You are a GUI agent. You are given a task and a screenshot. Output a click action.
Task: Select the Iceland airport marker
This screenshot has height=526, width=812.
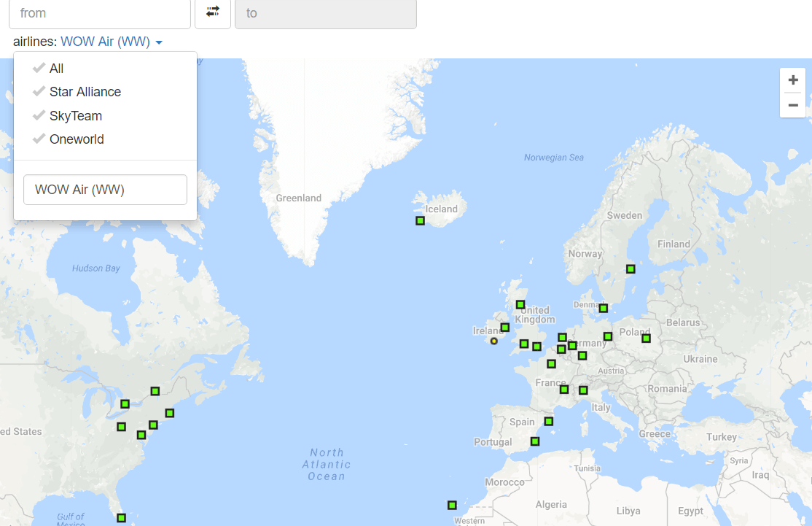pos(420,221)
